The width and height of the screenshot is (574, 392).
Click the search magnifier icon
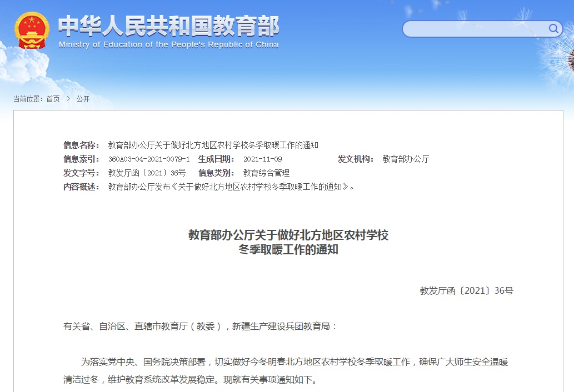[x=553, y=28]
